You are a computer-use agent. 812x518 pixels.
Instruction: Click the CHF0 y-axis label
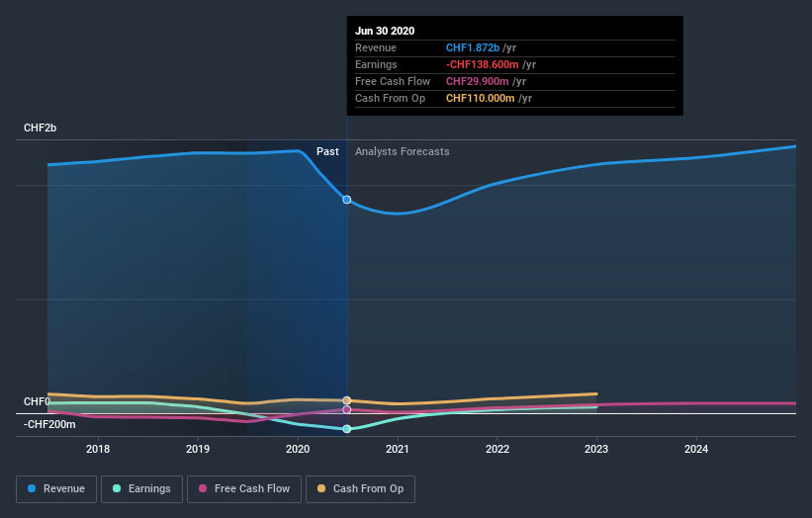[x=38, y=401]
